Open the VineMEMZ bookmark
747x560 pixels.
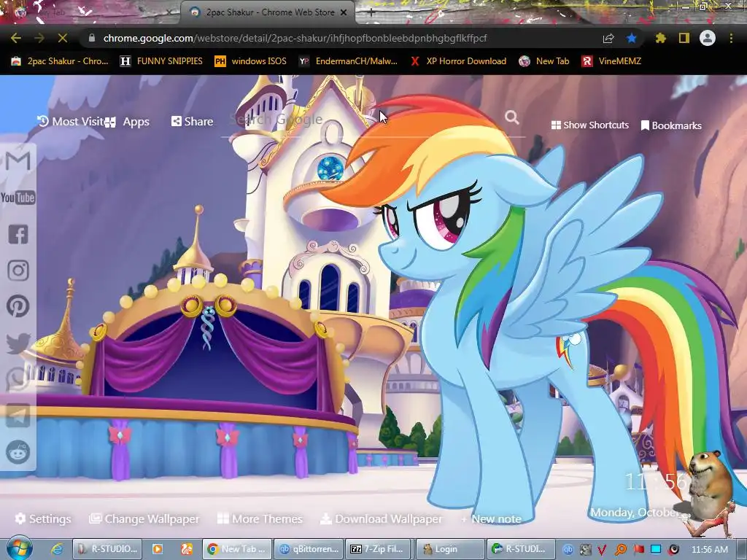[x=612, y=61]
